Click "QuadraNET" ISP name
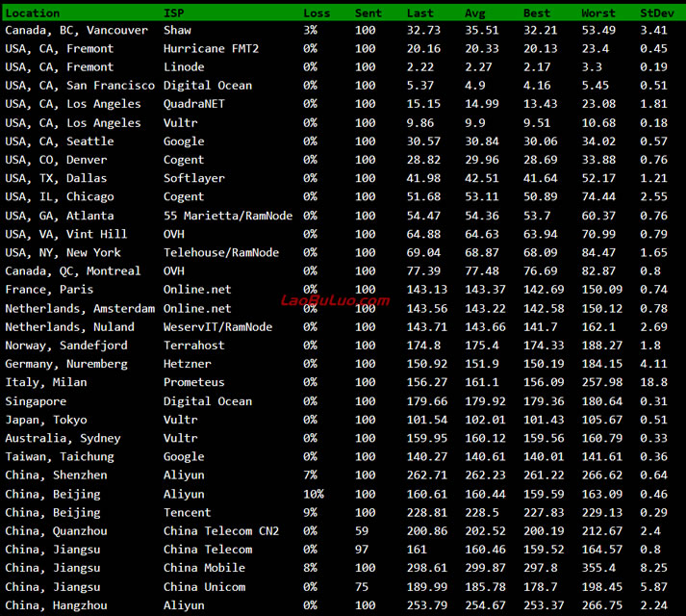Screen dimensions: 686x616 [x=193, y=104]
